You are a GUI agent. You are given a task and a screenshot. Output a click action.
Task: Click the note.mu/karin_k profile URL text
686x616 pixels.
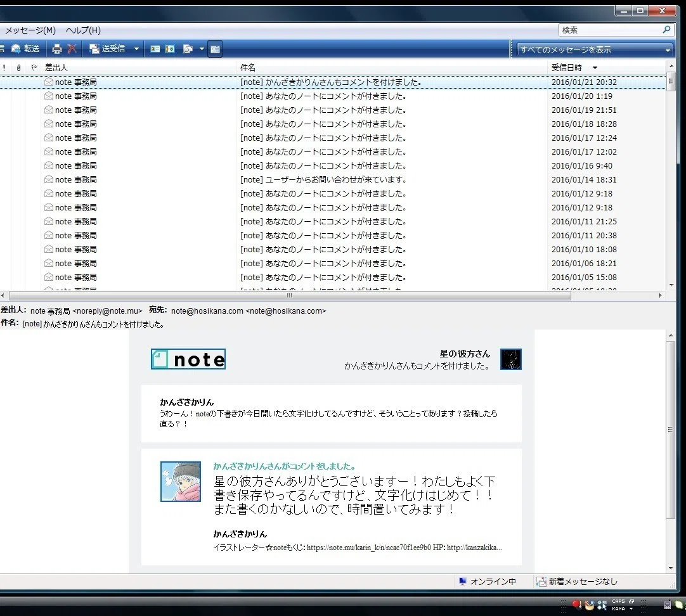pos(368,548)
